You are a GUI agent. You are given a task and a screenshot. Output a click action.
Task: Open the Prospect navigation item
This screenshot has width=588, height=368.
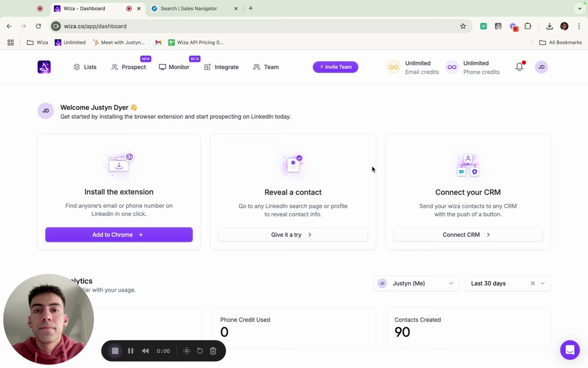pyautogui.click(x=129, y=67)
